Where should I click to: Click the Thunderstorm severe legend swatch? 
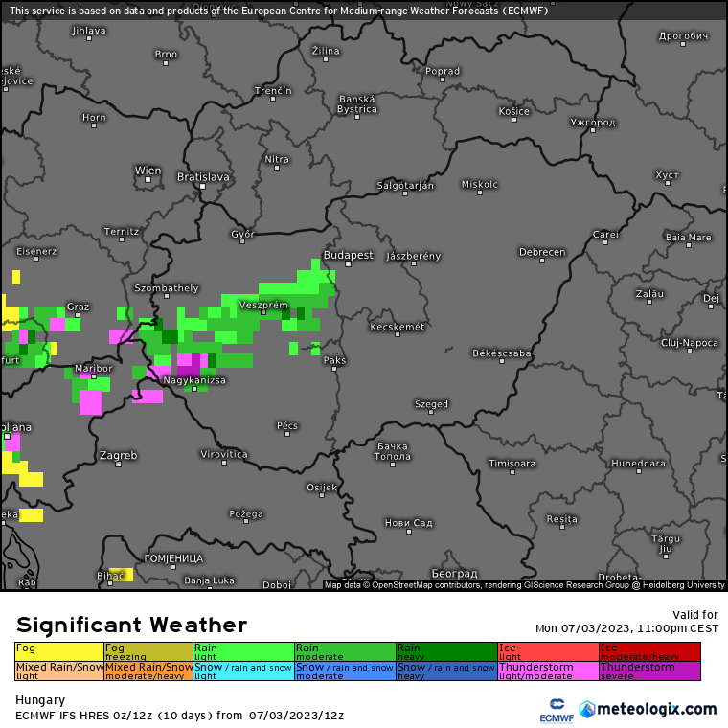(x=650, y=671)
